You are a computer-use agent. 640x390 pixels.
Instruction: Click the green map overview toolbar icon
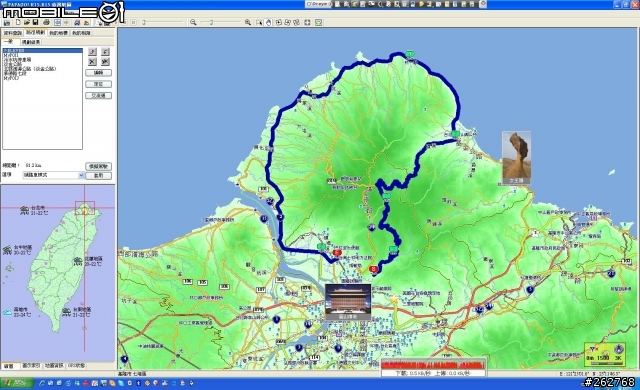click(318, 22)
